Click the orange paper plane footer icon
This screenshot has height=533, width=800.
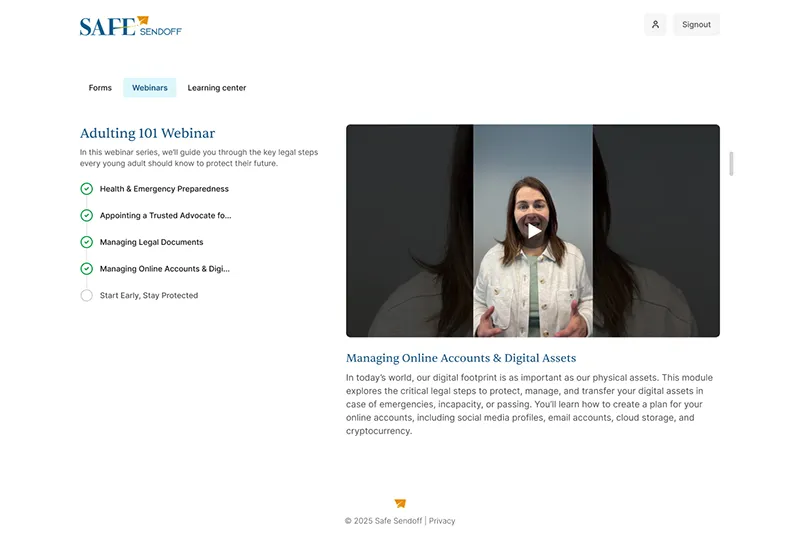(x=400, y=503)
